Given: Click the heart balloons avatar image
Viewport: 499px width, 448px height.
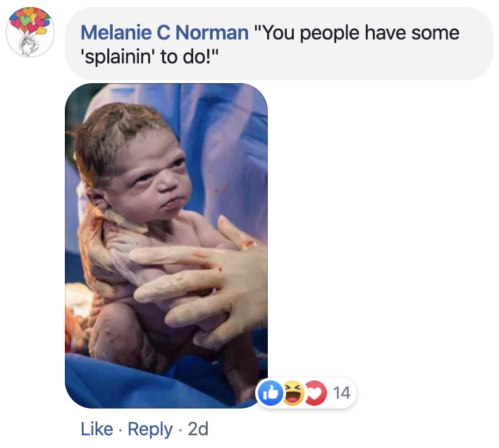Looking at the screenshot, I should pos(30,32).
